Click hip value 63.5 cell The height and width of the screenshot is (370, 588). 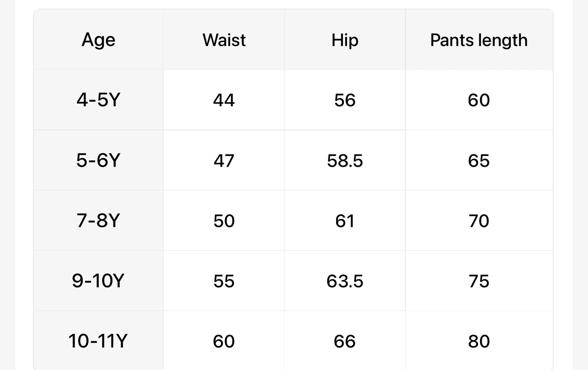click(x=345, y=281)
